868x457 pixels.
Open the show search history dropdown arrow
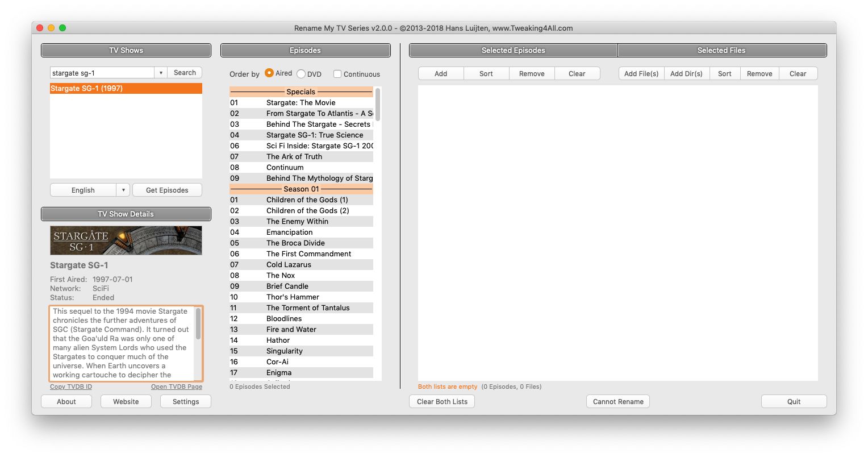tap(161, 73)
